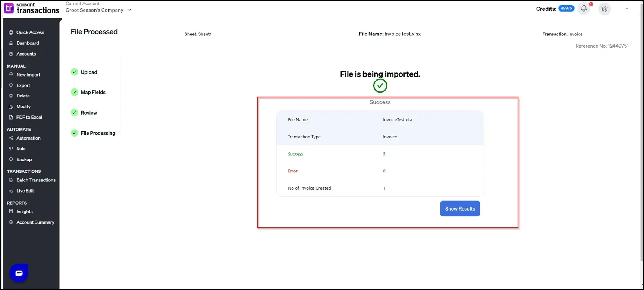Image resolution: width=644 pixels, height=290 pixels.
Task: Click the Upload step label
Action: [89, 72]
